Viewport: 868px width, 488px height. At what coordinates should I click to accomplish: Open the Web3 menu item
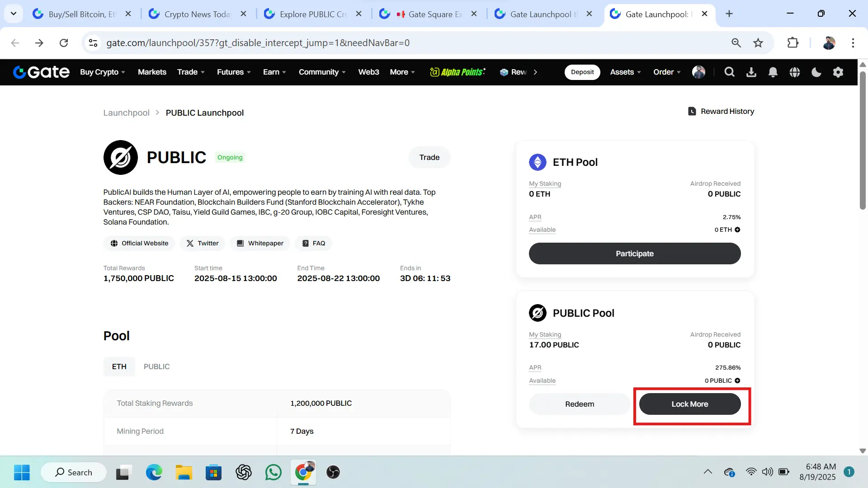(x=368, y=72)
